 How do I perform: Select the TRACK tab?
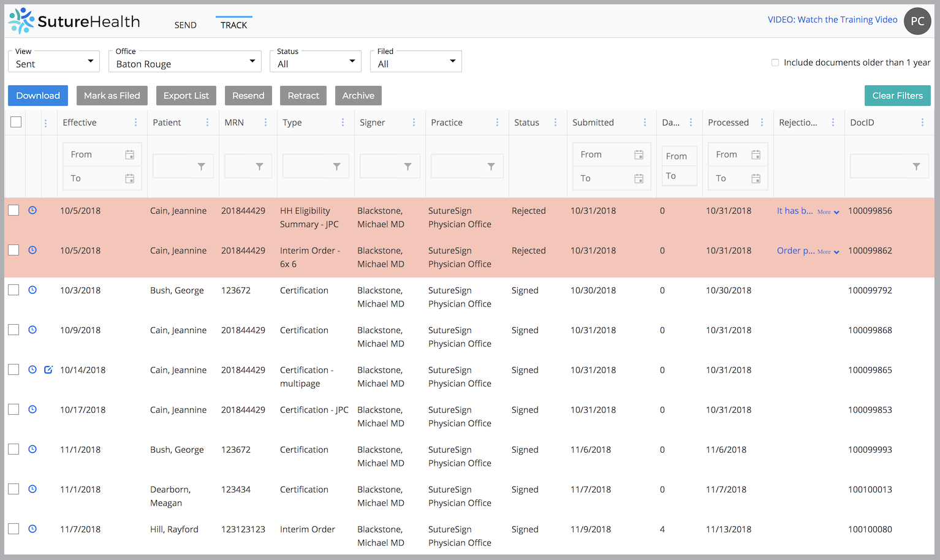click(x=233, y=25)
